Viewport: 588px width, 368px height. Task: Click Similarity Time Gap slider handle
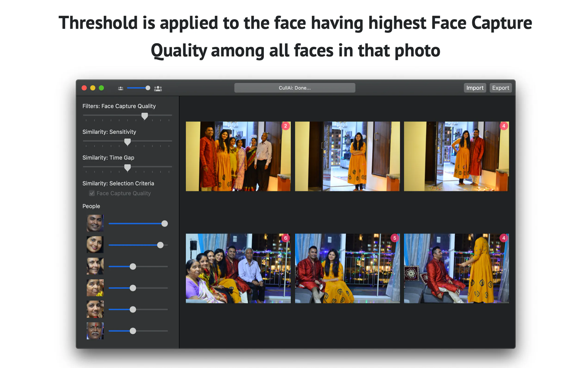pyautogui.click(x=127, y=168)
